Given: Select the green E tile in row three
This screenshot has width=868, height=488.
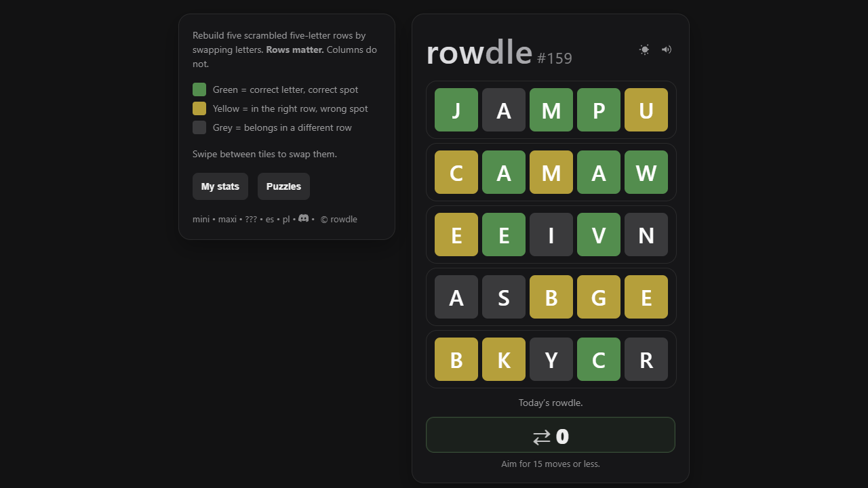Looking at the screenshot, I should pos(504,235).
